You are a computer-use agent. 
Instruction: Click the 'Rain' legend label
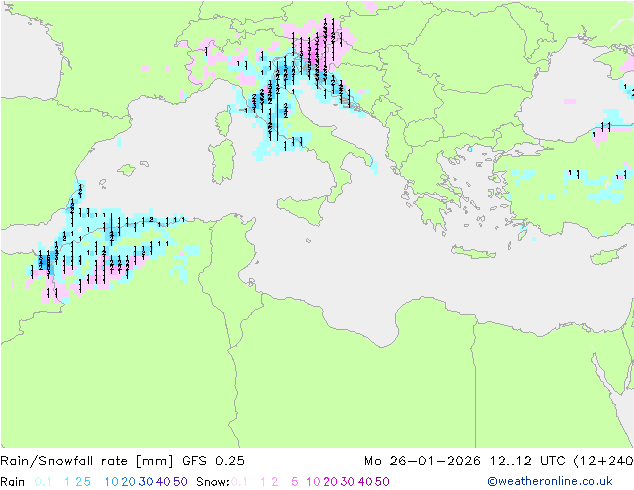pos(13,482)
